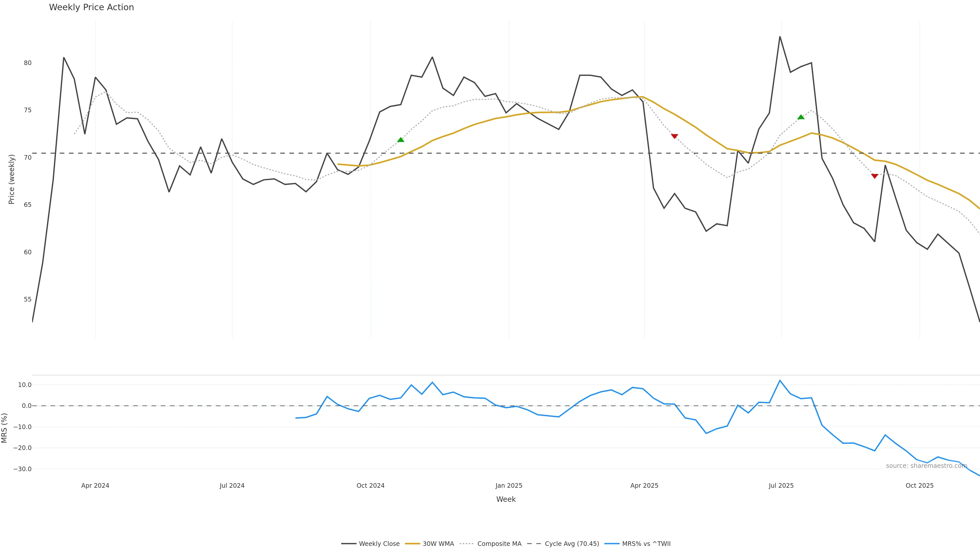Click the blue MRS% legend swatch
Screen dimensions: 980x551
(x=612, y=544)
